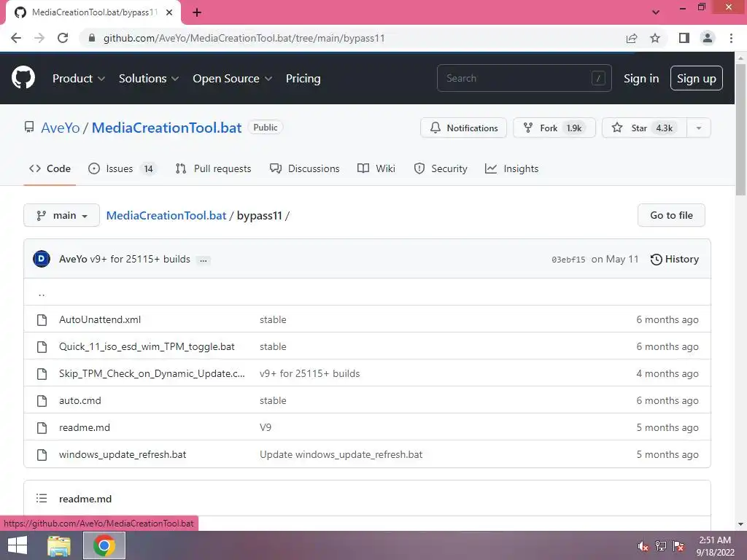Click the network tray icon
747x560 pixels.
[x=661, y=546]
